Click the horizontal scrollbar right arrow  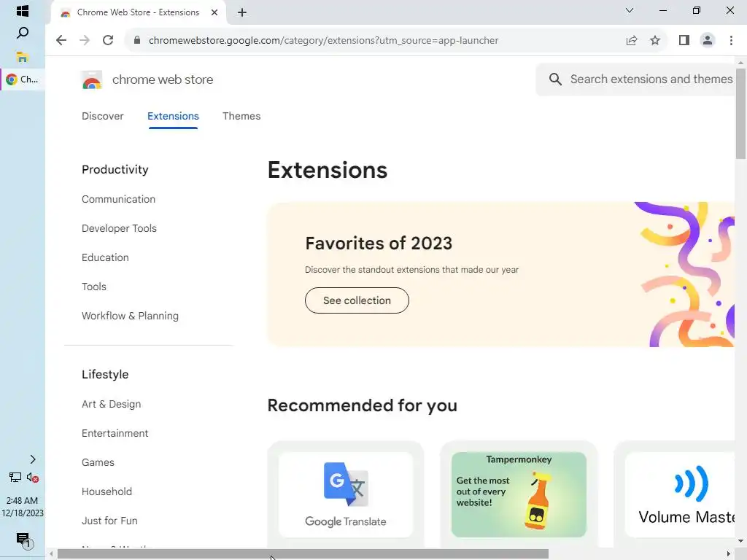click(x=729, y=554)
